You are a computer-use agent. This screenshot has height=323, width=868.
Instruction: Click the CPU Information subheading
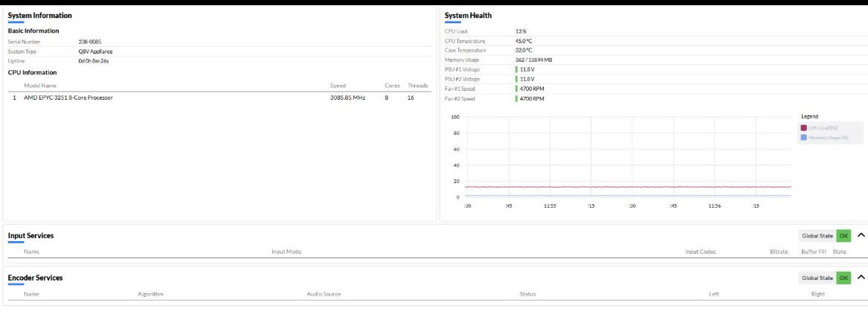tap(32, 73)
